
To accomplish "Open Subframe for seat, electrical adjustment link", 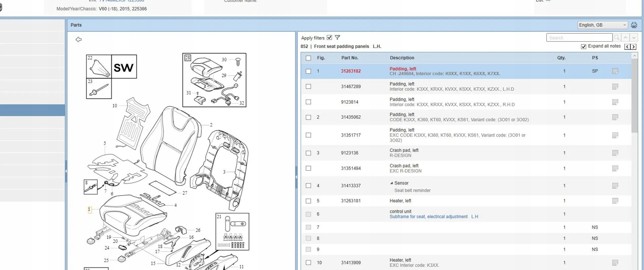I will pos(434,217).
